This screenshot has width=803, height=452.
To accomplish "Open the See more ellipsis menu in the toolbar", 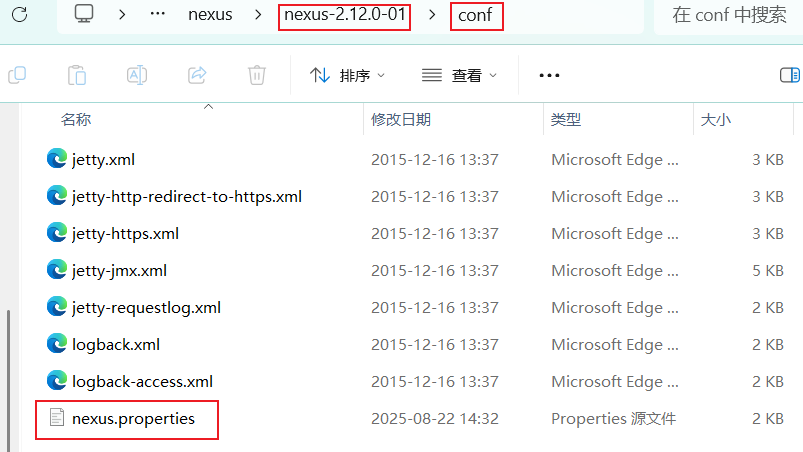I will (x=549, y=75).
